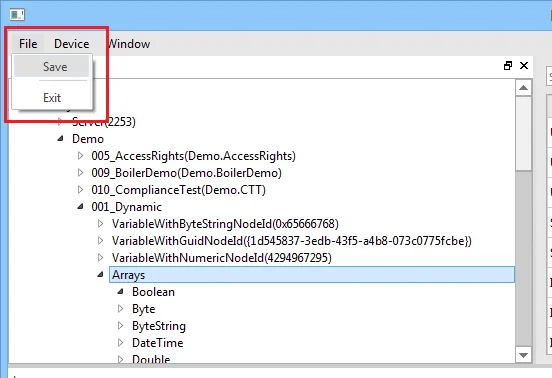Collapse the Demo node

61,139
